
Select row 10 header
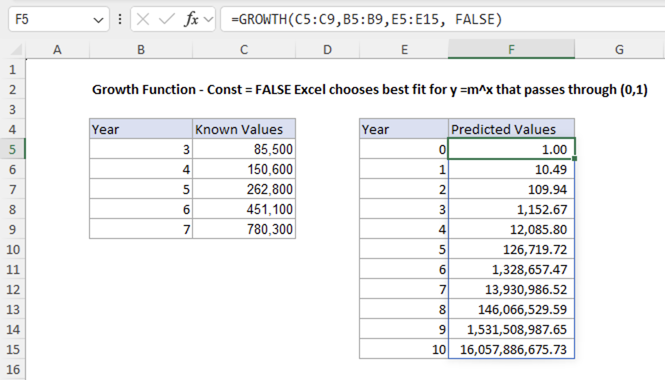pyautogui.click(x=13, y=249)
